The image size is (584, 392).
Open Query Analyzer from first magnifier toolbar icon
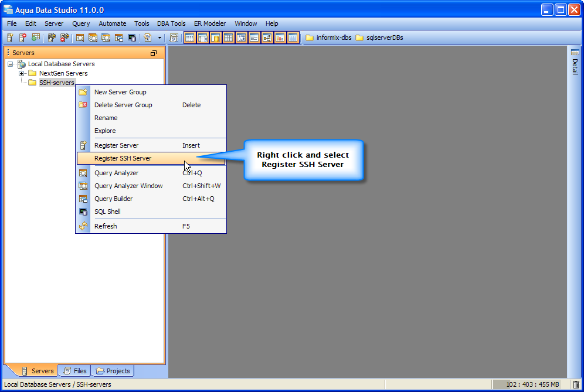[80, 38]
